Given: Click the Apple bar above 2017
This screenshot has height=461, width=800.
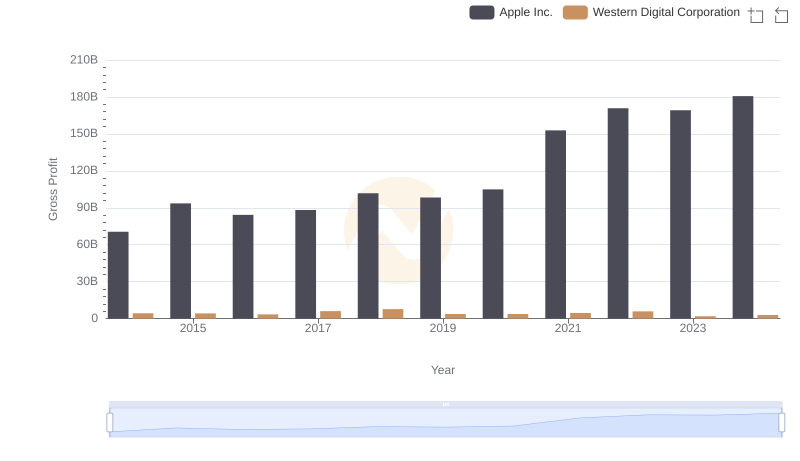Looking at the screenshot, I should coord(306,264).
